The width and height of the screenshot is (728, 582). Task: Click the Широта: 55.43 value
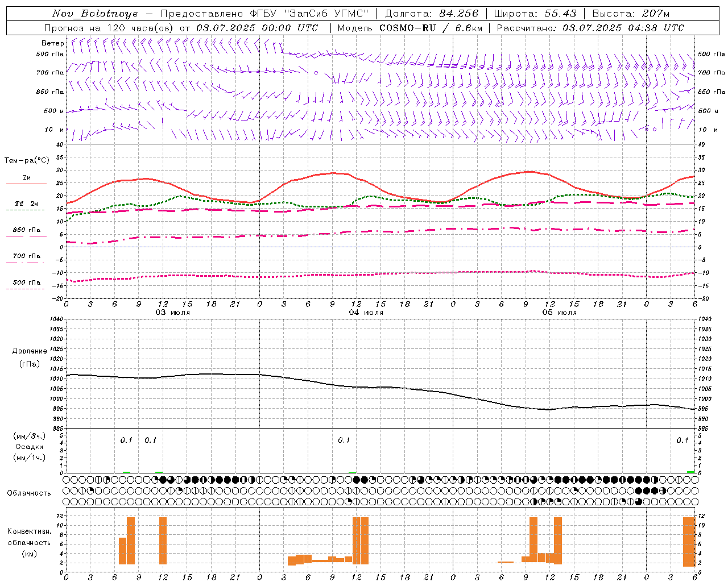[x=535, y=14]
